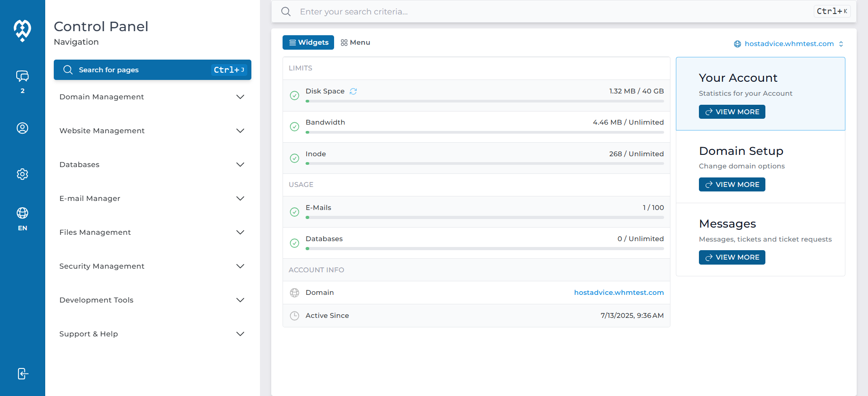
Task: Click the E-Mails usage progress bar
Action: pyautogui.click(x=485, y=217)
